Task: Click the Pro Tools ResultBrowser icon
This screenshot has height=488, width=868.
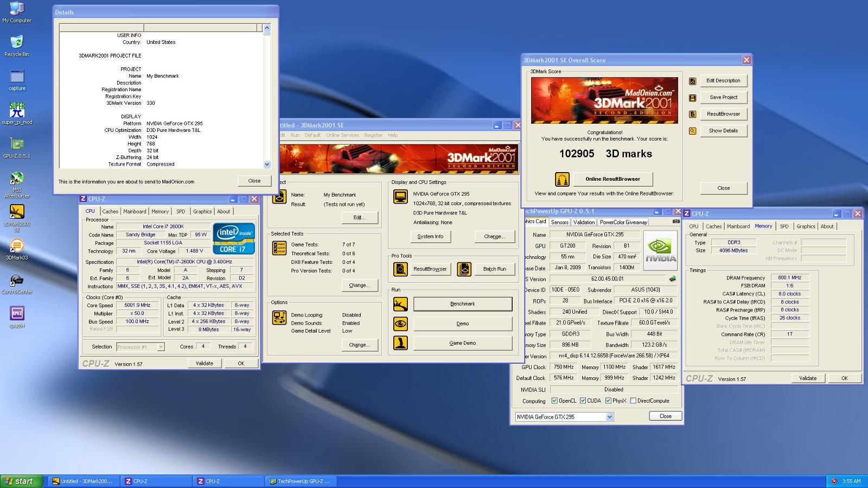Action: [400, 269]
